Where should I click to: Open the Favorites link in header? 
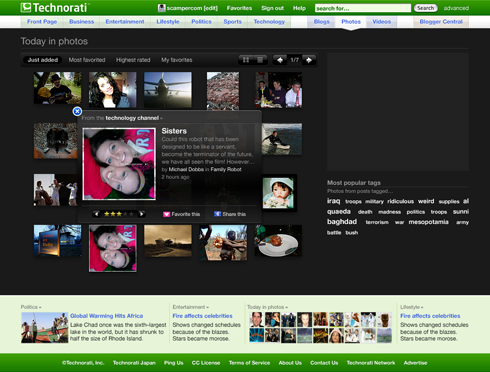click(239, 8)
